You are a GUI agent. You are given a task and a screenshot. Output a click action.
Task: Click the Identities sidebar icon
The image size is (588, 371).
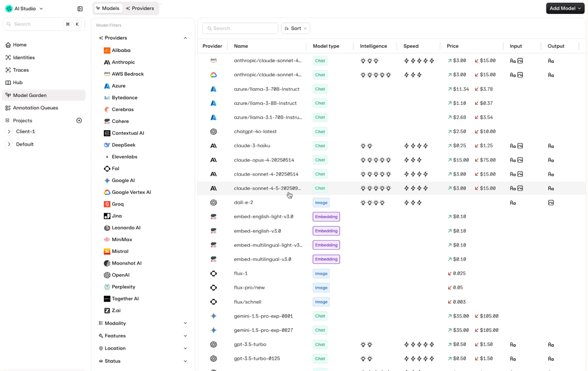(8, 57)
